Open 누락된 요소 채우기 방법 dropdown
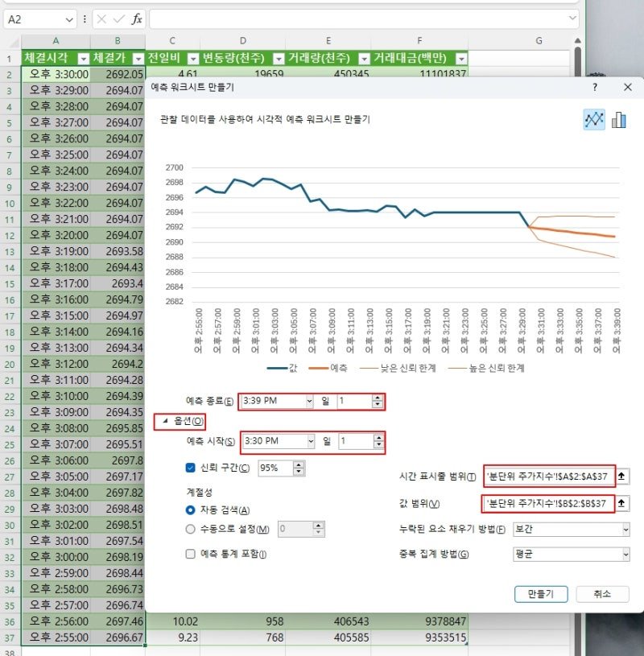 coord(572,530)
